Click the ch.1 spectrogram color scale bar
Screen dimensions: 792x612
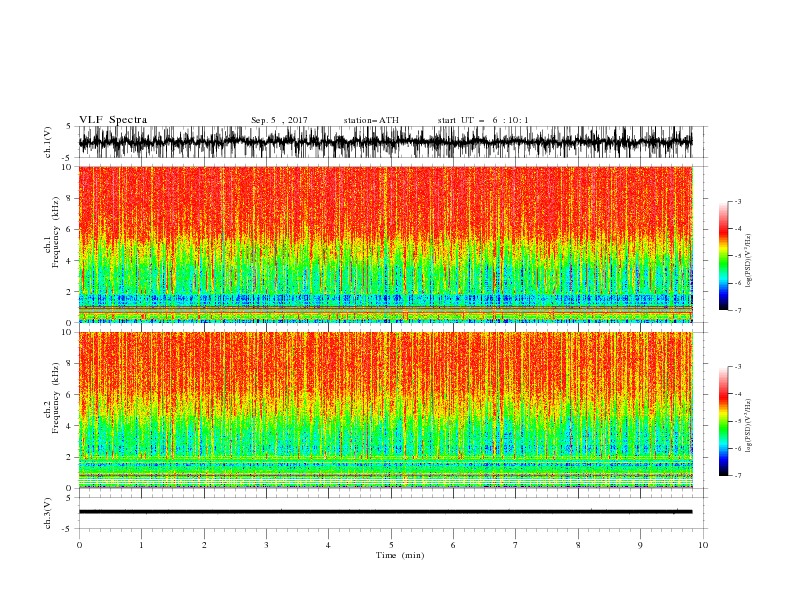point(724,256)
